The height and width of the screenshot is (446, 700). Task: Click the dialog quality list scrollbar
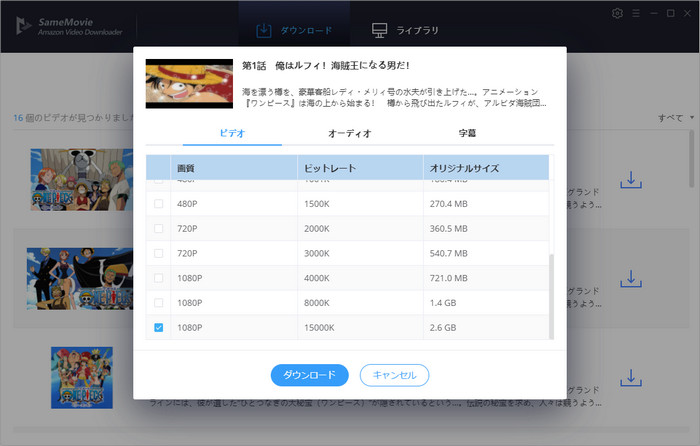551,297
